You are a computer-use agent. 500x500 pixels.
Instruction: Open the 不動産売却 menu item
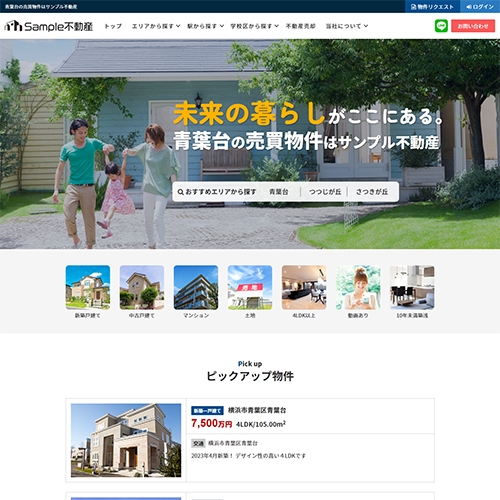pos(301,26)
